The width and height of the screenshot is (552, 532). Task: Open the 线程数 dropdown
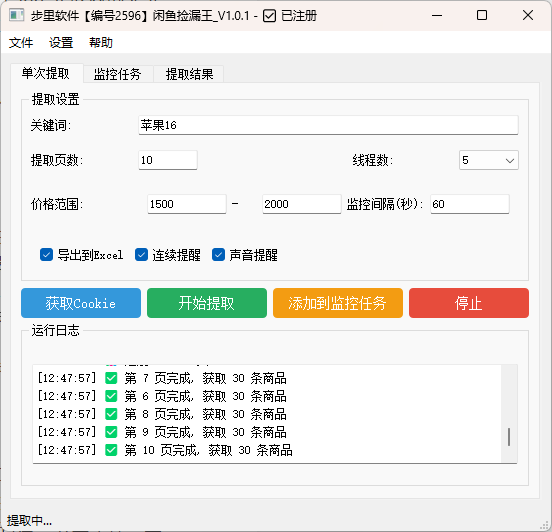click(489, 160)
